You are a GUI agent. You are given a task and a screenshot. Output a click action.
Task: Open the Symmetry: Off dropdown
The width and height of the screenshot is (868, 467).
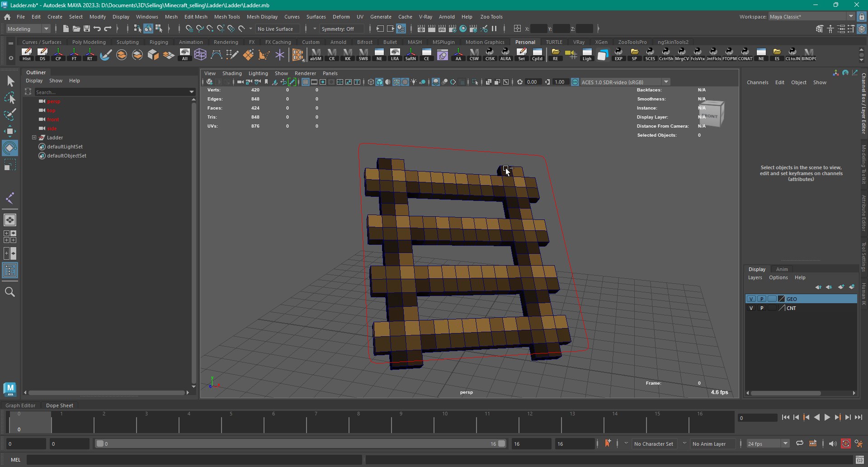[342, 29]
